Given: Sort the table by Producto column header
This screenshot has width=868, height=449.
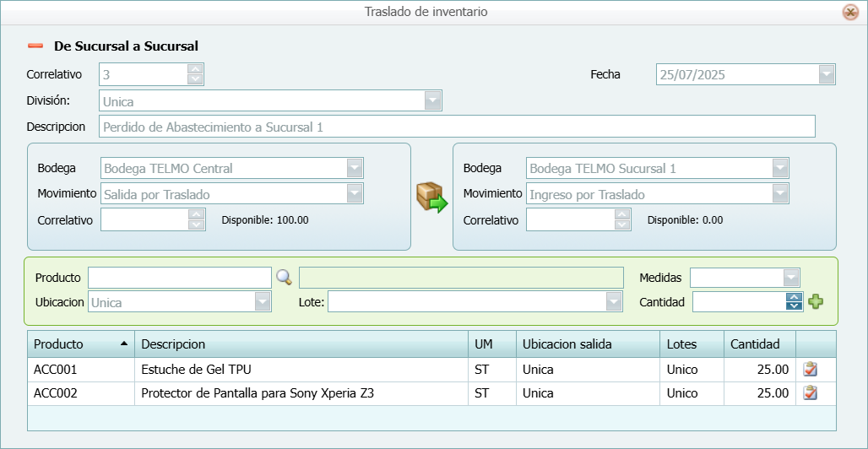Looking at the screenshot, I should point(80,344).
